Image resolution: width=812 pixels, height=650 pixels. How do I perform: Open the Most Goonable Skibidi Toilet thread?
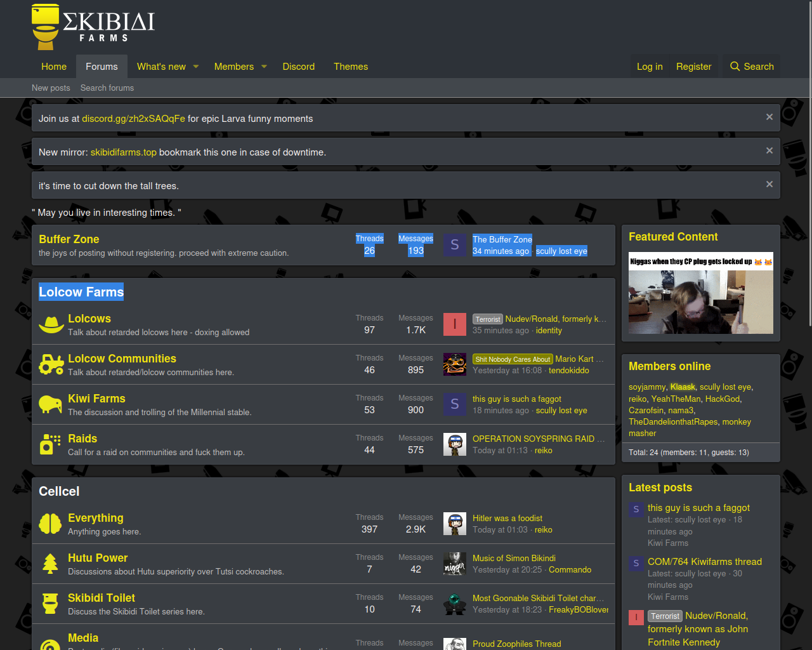pos(538,598)
